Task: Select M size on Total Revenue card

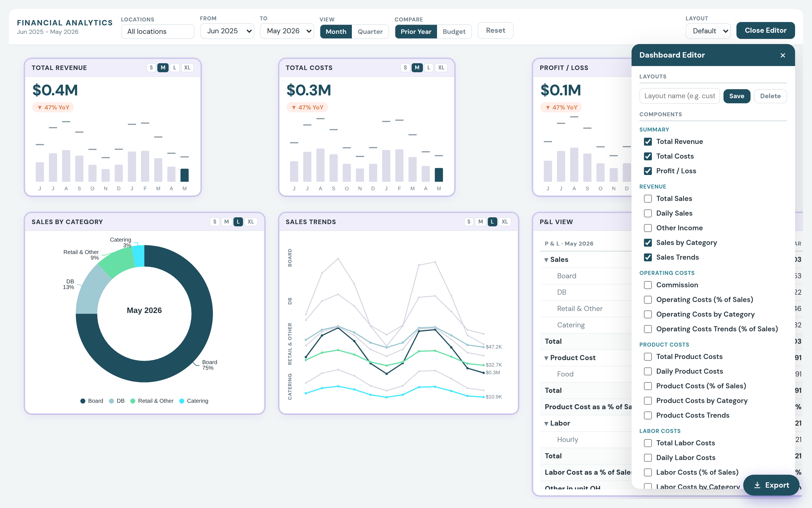Action: (x=163, y=67)
